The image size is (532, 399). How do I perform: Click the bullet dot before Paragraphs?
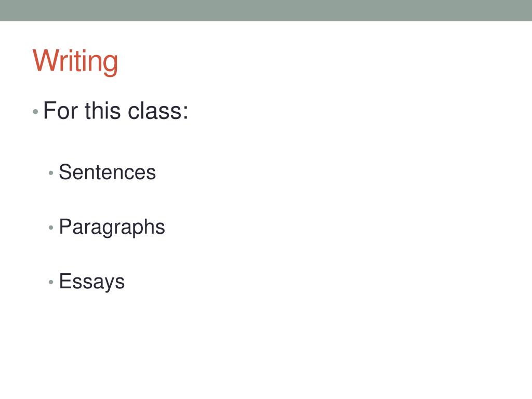pyautogui.click(x=51, y=228)
